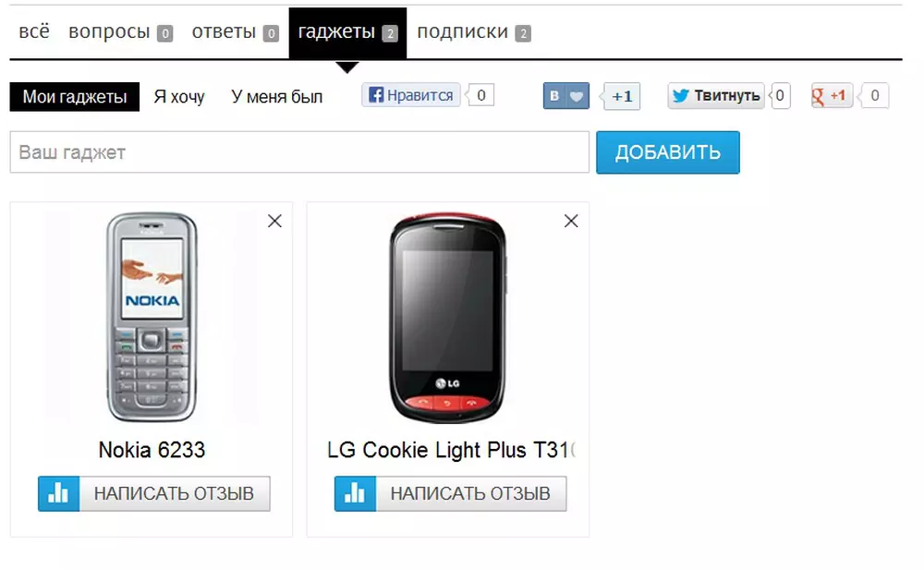The height and width of the screenshot is (569, 924).
Task: Click chart icon under Nokia 6233
Action: (59, 493)
